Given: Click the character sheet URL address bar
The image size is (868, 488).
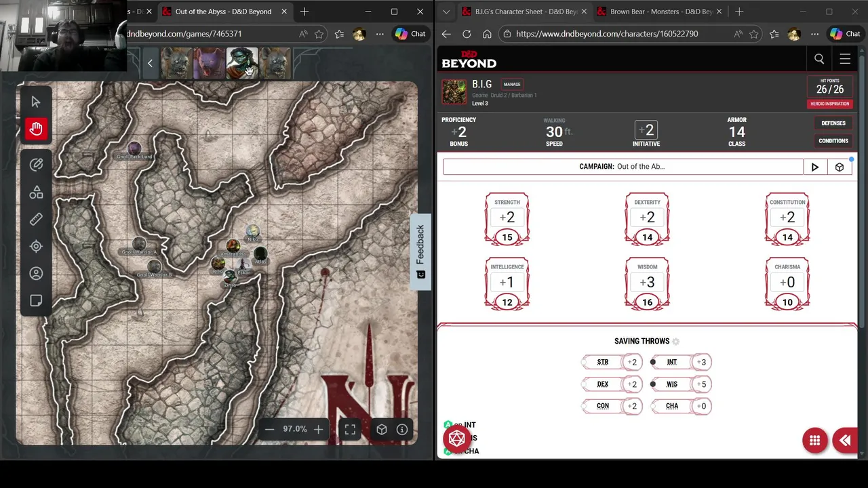Looking at the screenshot, I should click(607, 34).
